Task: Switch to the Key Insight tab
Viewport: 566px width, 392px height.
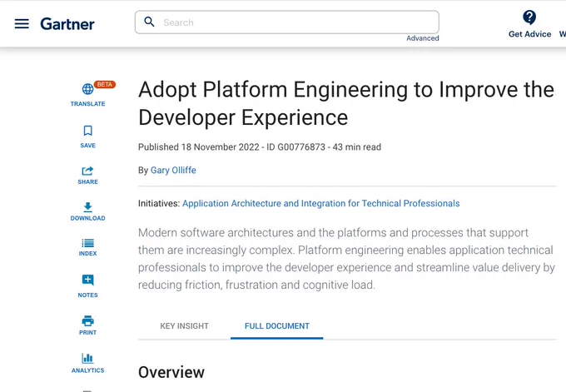Action: 185,326
